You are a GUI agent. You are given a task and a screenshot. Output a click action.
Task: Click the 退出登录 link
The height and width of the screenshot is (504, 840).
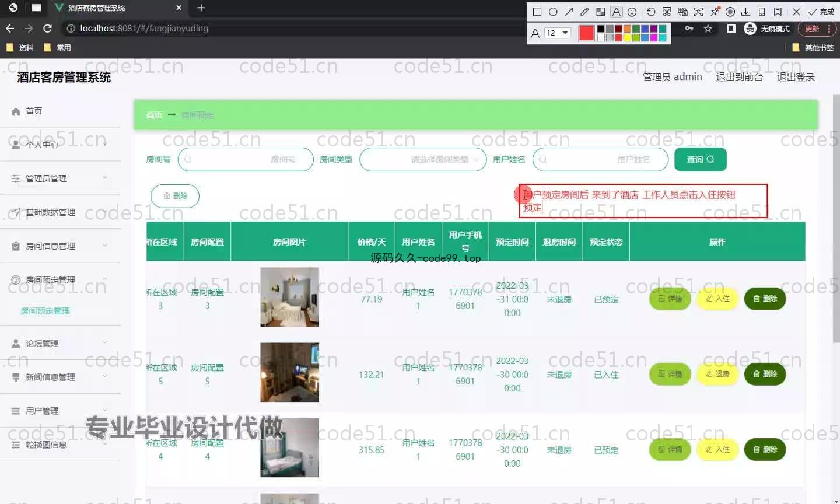click(x=796, y=76)
